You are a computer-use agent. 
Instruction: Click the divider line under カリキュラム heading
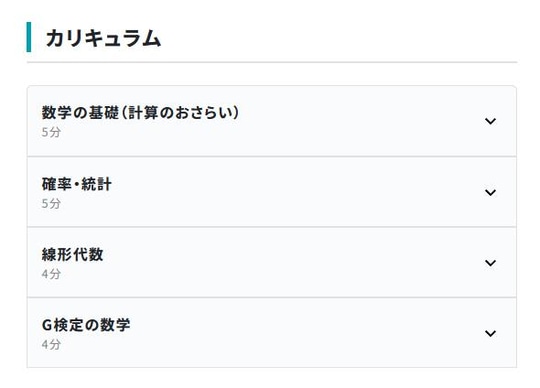(x=272, y=62)
